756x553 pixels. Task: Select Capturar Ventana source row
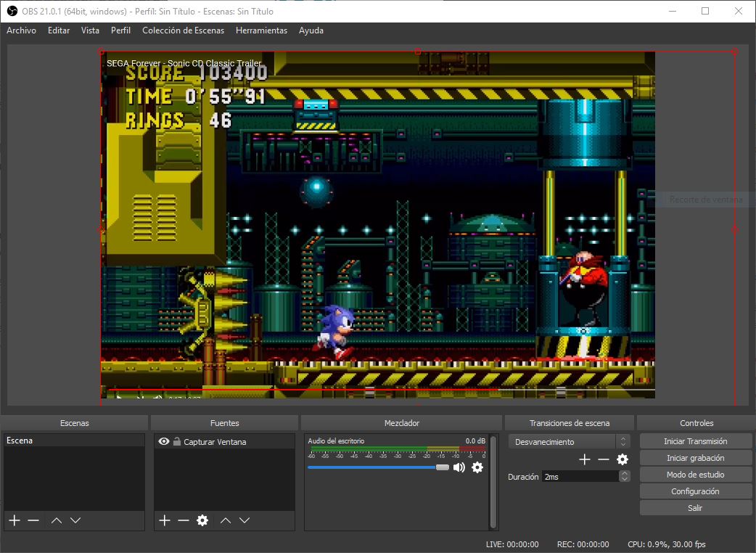point(225,441)
